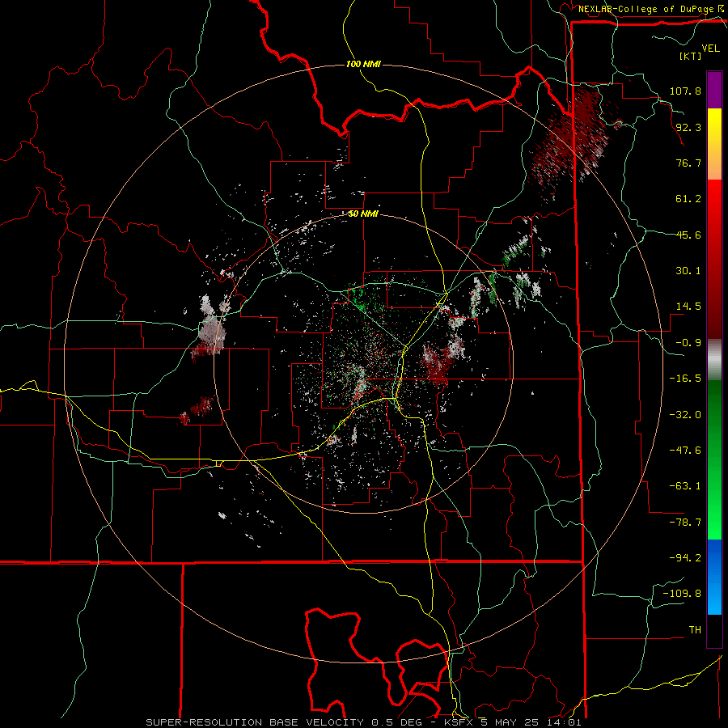The width and height of the screenshot is (728, 728).
Task: Click the 76.7 velocity scale value
Action: pos(688,163)
